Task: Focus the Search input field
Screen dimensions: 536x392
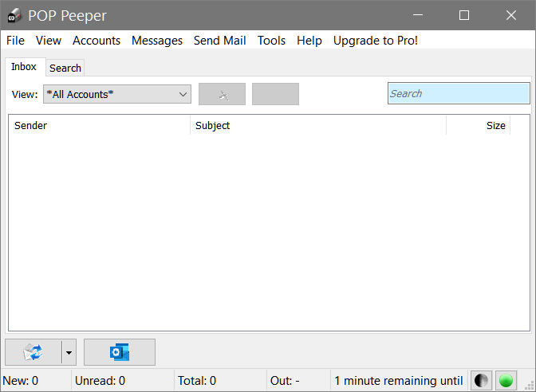Action: pos(459,93)
